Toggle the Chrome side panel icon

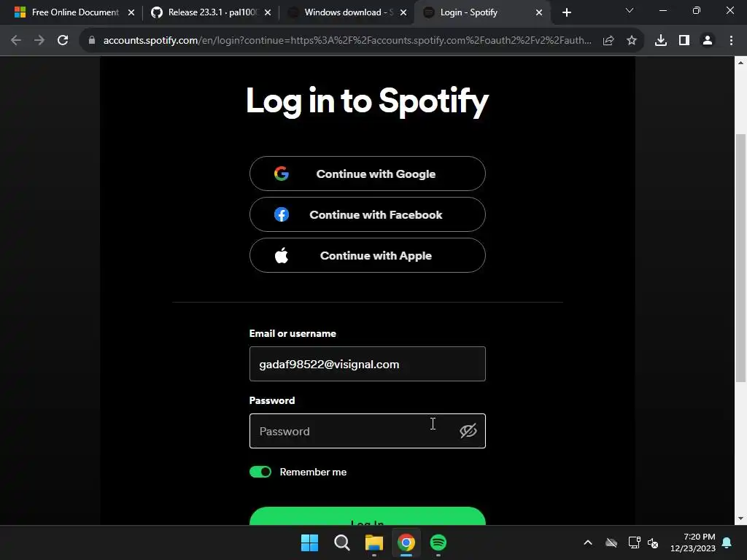click(684, 41)
